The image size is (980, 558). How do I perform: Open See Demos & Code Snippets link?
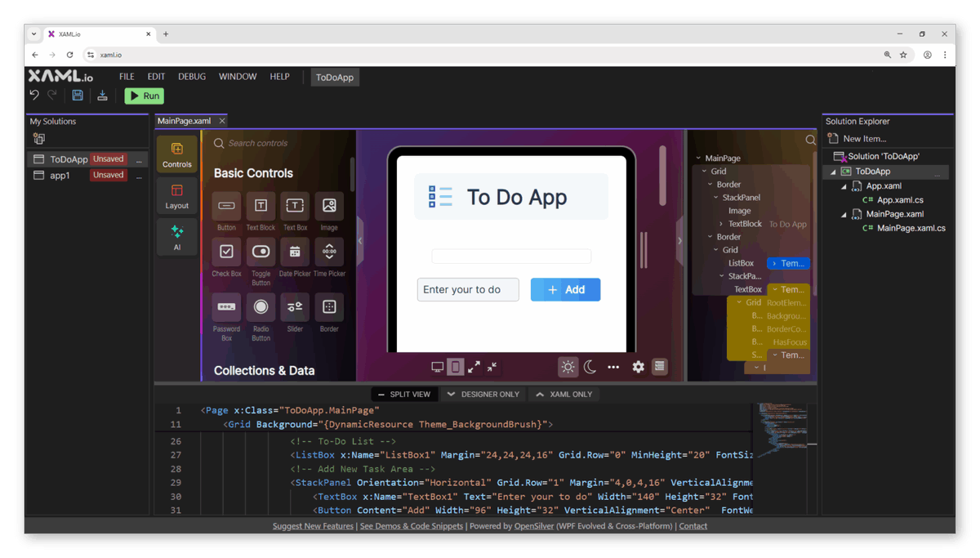pos(412,526)
